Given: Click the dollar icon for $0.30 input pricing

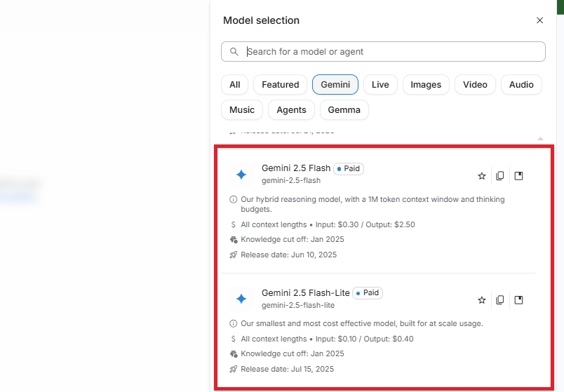Looking at the screenshot, I should pyautogui.click(x=234, y=224).
